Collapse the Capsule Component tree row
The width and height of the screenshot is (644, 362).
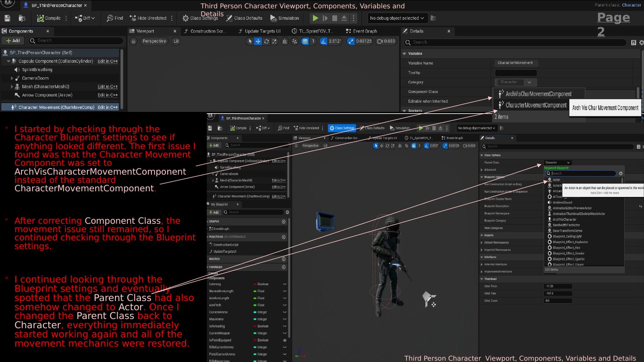coord(9,61)
